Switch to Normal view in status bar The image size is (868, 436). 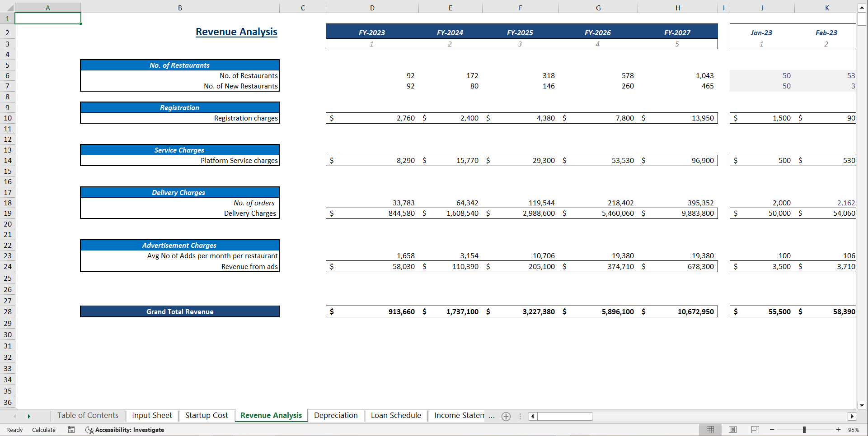(710, 430)
